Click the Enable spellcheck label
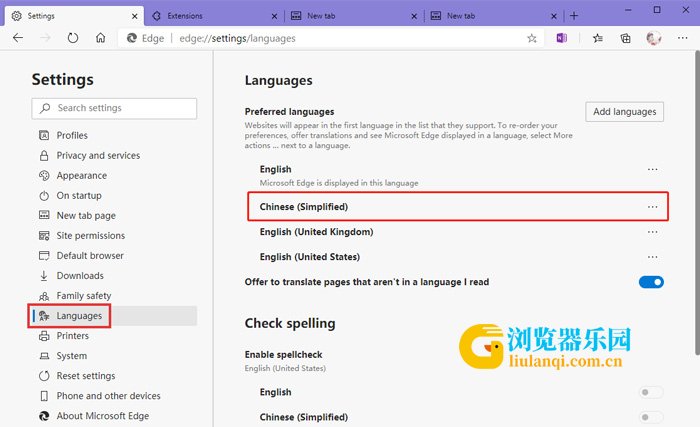The width and height of the screenshot is (700, 427). [x=283, y=355]
